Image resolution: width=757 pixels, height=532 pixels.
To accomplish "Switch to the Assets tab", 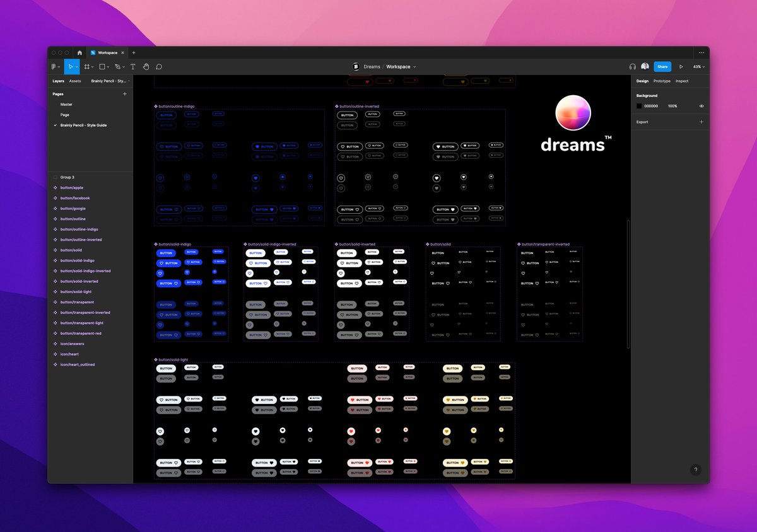I will (x=75, y=81).
